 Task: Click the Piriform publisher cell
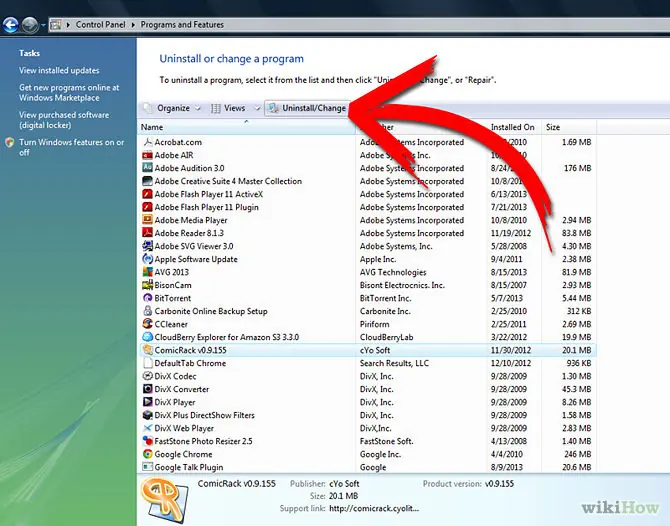[374, 324]
